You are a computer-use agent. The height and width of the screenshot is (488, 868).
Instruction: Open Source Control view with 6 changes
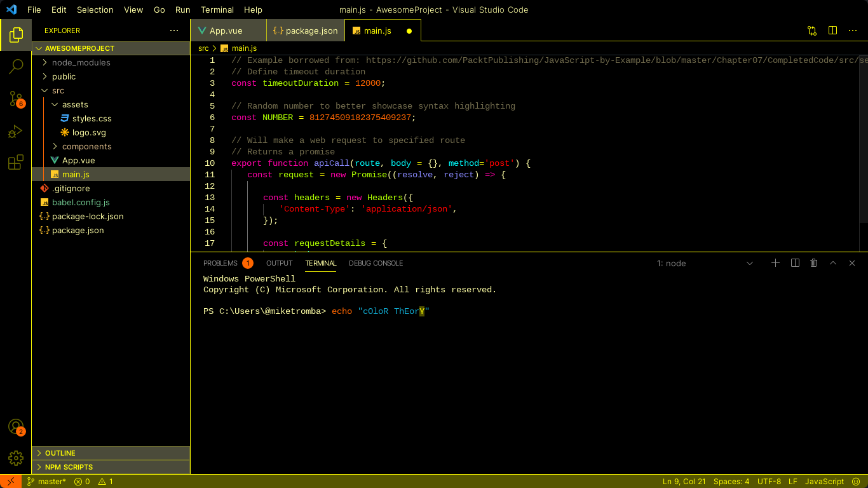pos(16,98)
